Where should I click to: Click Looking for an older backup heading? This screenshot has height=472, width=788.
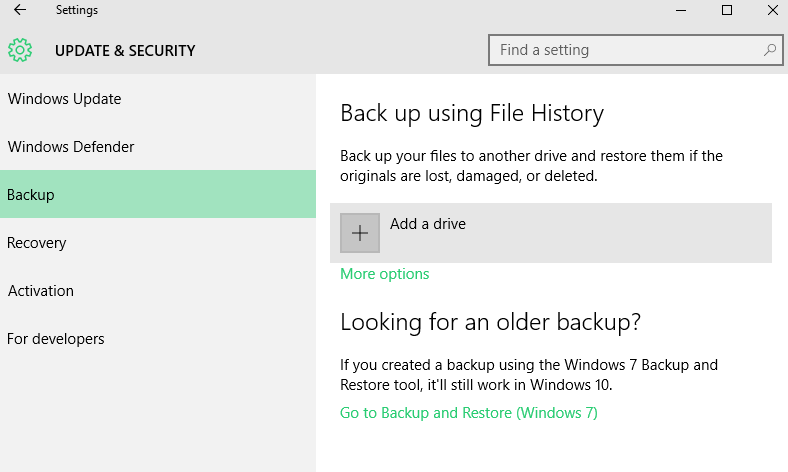[490, 322]
